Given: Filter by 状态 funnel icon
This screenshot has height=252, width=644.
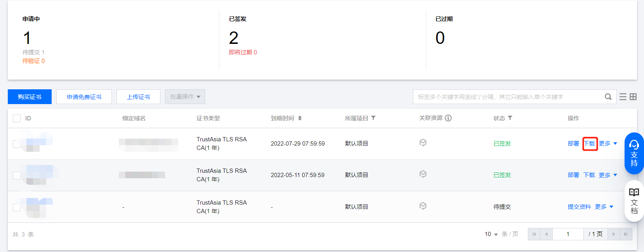Looking at the screenshot, I should point(510,118).
